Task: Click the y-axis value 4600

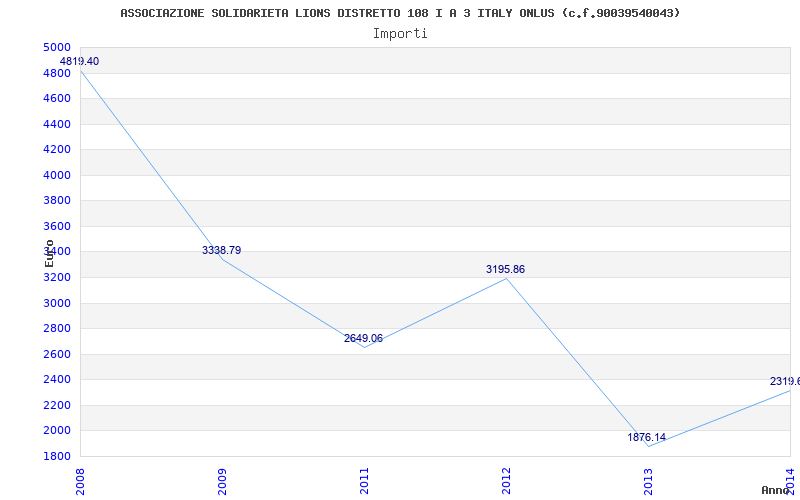Action: pyautogui.click(x=57, y=98)
